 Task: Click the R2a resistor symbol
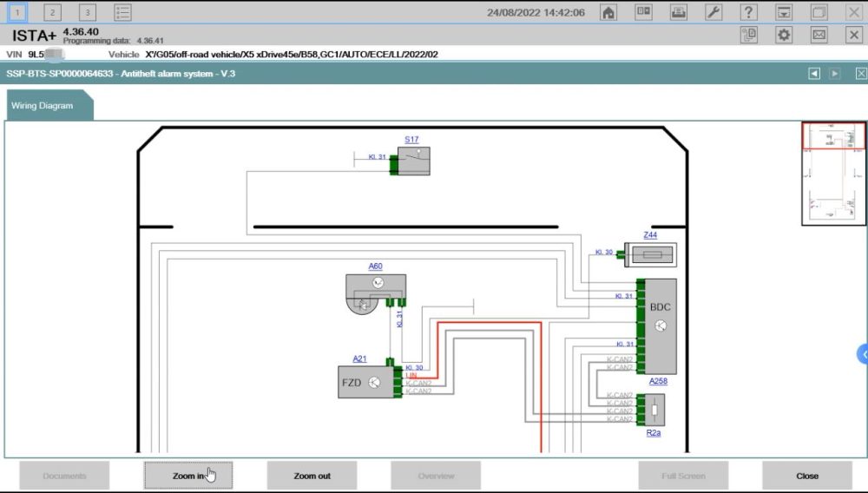coord(654,410)
